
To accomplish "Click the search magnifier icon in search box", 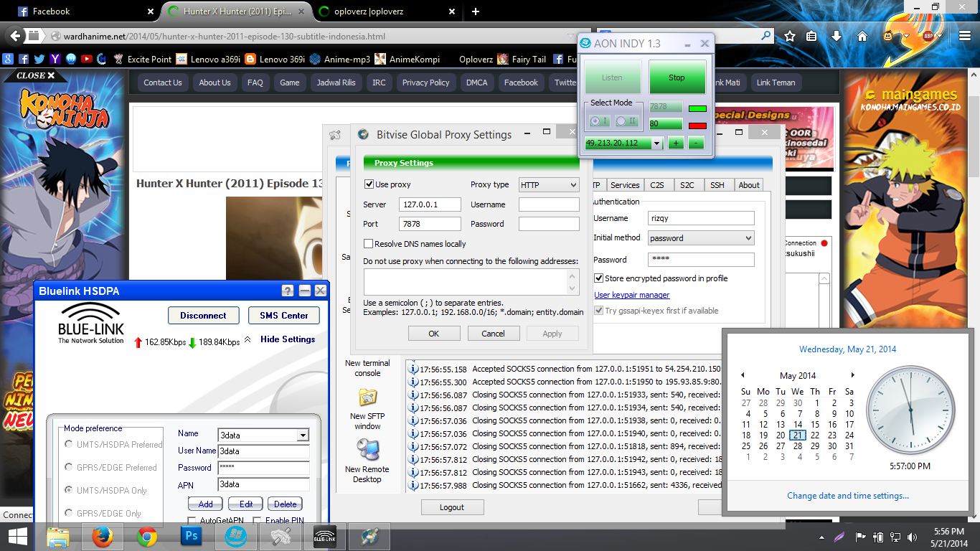I will pos(766,35).
